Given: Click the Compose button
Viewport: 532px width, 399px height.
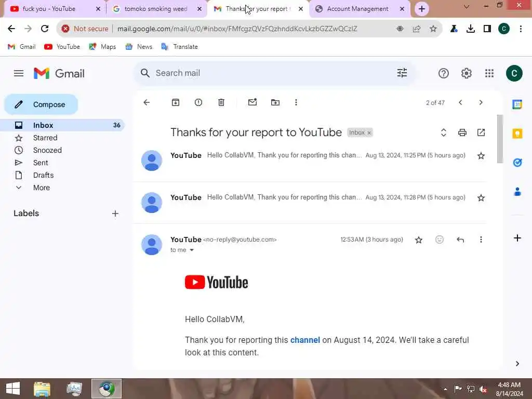Looking at the screenshot, I should pyautogui.click(x=41, y=104).
